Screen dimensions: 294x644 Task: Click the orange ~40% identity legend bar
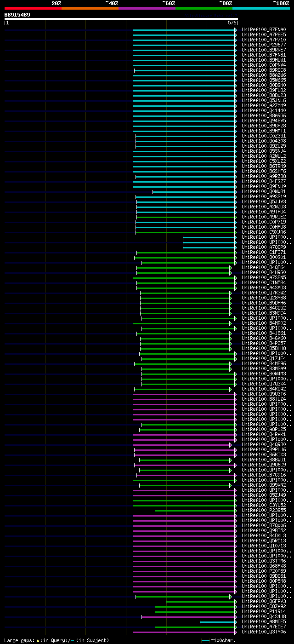(90, 8)
